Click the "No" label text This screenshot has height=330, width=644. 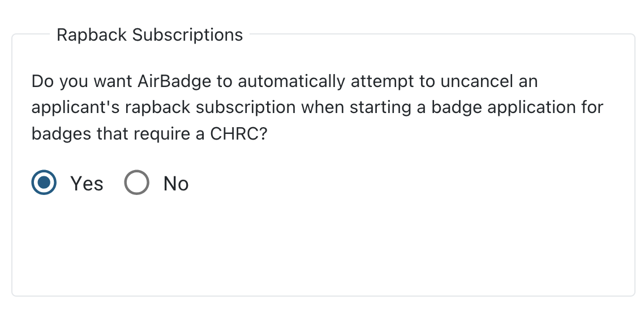point(176,184)
